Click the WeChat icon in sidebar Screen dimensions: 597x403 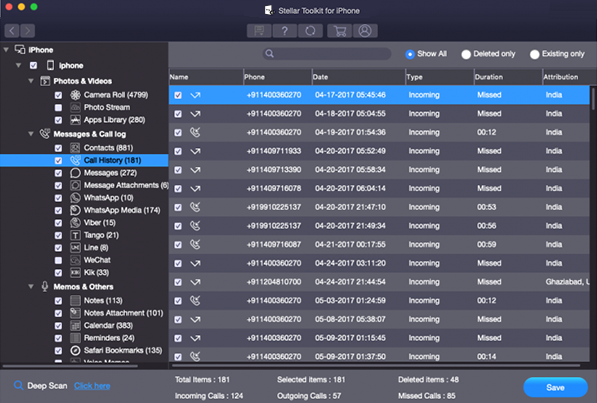coord(75,260)
